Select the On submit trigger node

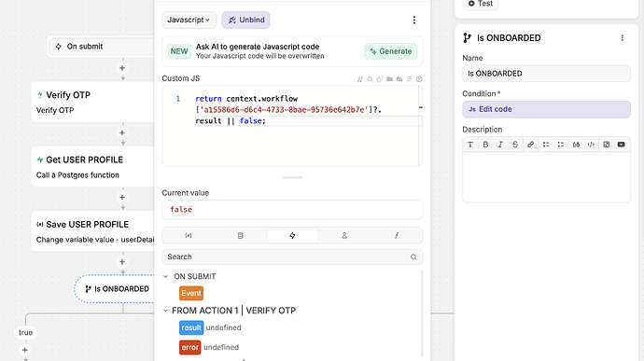(101, 47)
